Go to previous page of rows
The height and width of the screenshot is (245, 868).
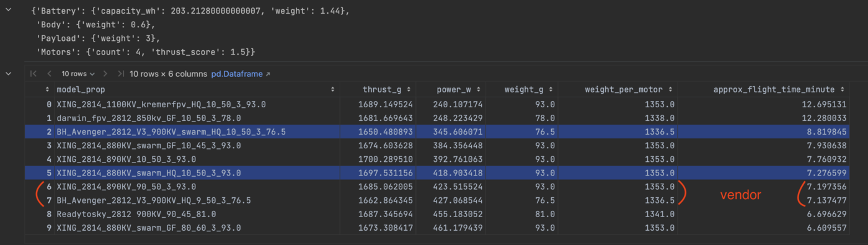pyautogui.click(x=49, y=74)
